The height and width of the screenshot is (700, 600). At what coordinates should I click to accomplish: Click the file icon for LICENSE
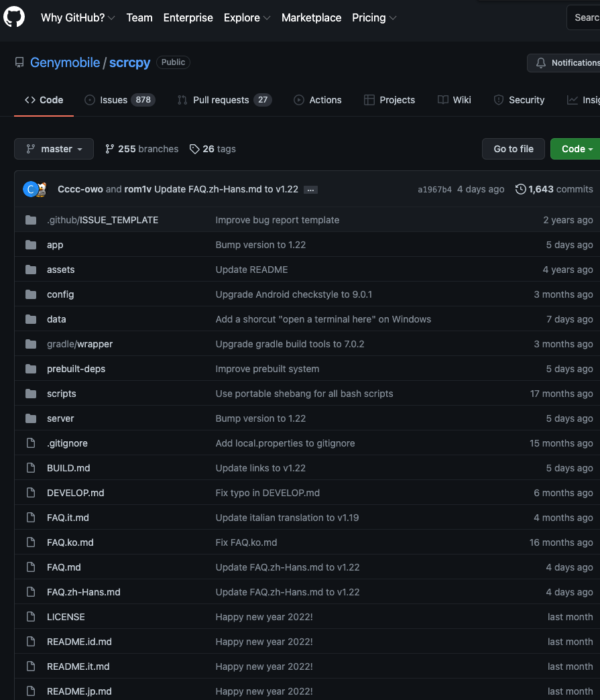31,616
